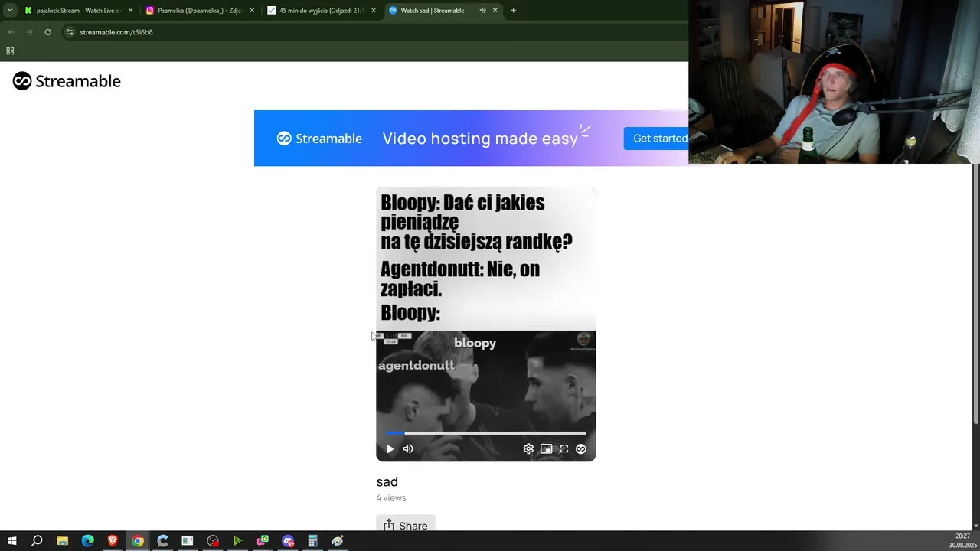Click the Streamable logo icon in player controls

click(581, 449)
